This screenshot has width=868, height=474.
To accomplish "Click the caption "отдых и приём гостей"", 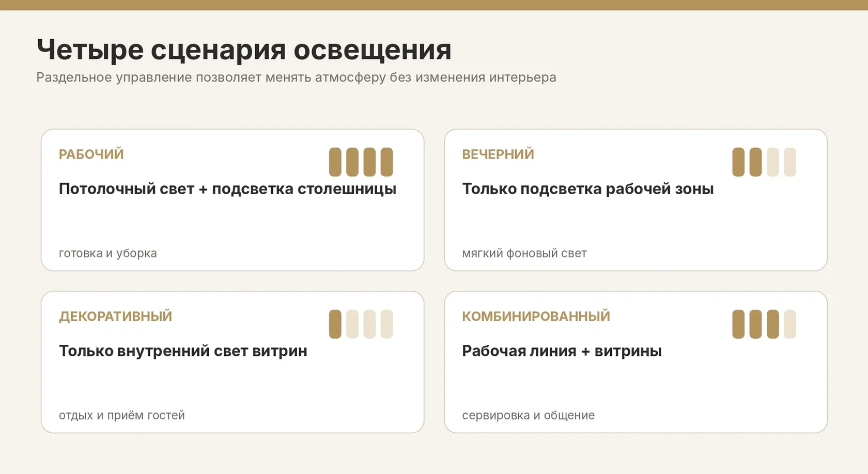I will [122, 416].
